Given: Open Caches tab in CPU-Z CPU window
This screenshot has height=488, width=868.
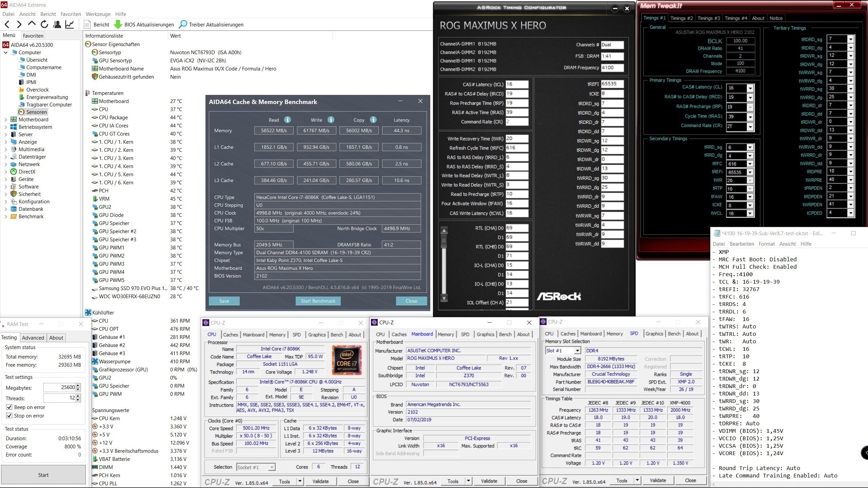Looking at the screenshot, I should point(231,334).
